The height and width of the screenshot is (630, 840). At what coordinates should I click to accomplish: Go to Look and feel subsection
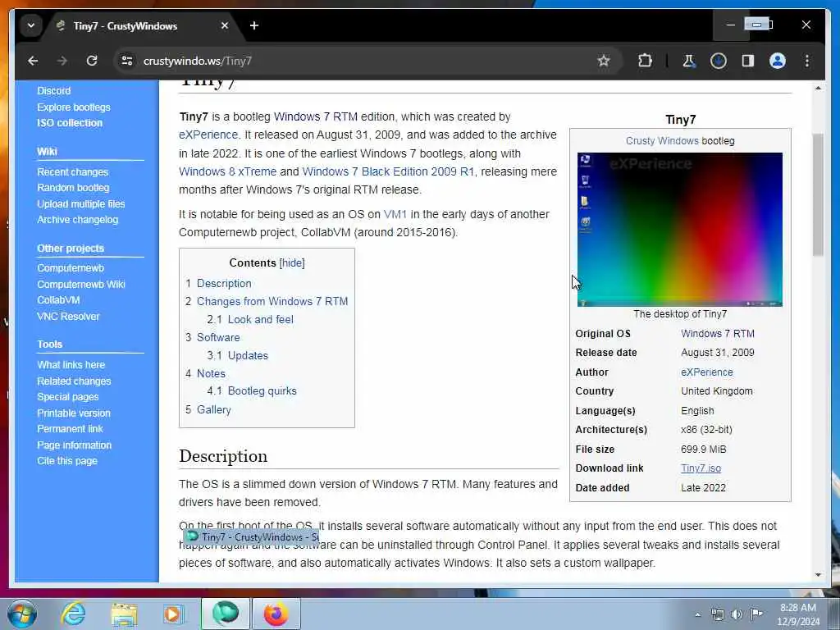260,320
